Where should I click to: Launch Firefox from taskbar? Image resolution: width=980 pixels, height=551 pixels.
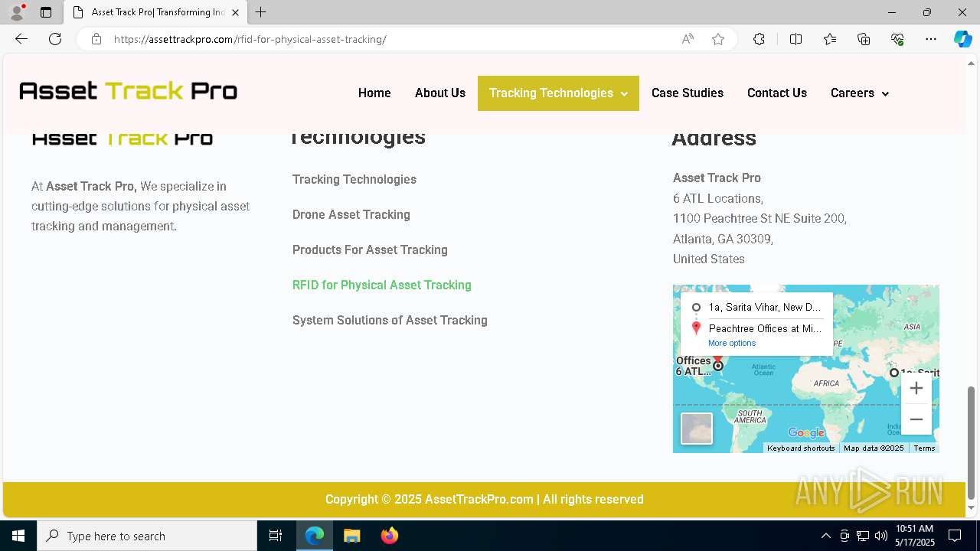[x=389, y=536]
